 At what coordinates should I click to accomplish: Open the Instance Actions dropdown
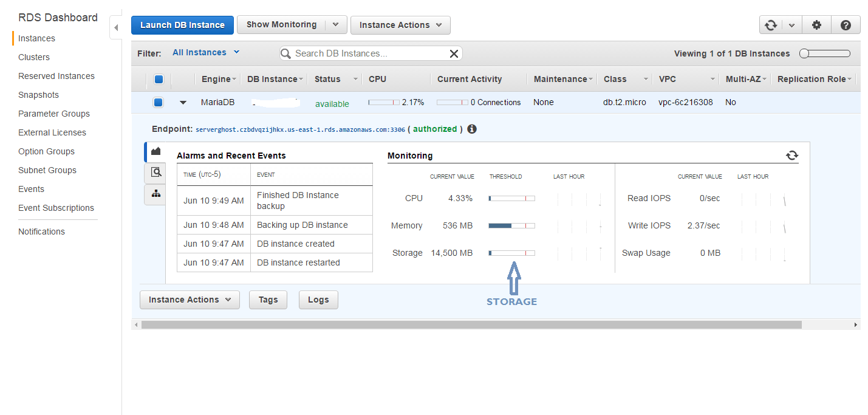coord(400,25)
